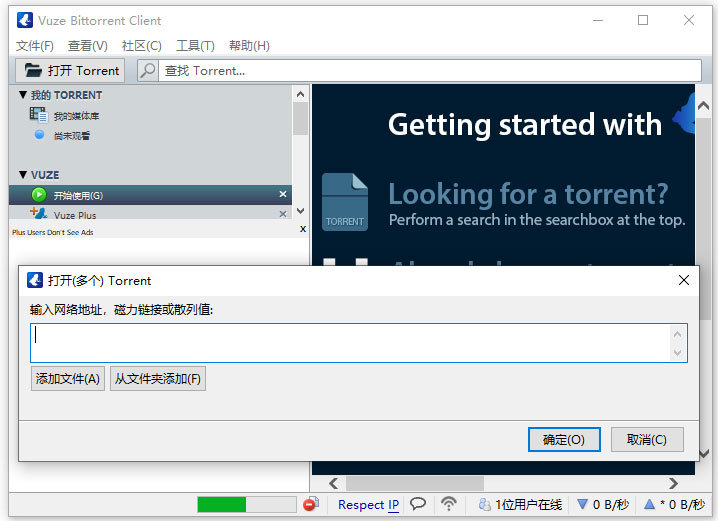Screen dimensions: 718x521
Task: Click the blue dot unwatched icon
Action: click(39, 135)
